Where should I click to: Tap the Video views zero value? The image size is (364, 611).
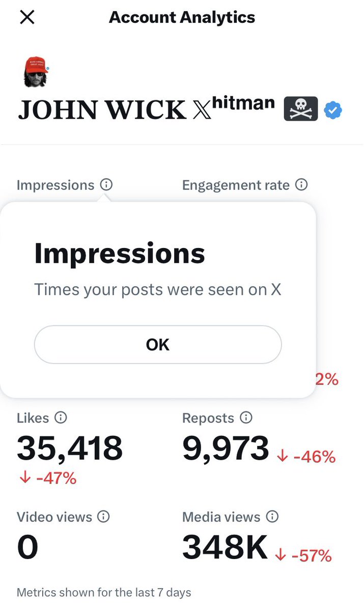[x=27, y=547]
